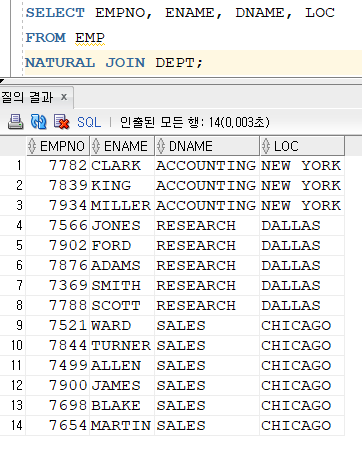Select the TURNER cell

[122, 345]
